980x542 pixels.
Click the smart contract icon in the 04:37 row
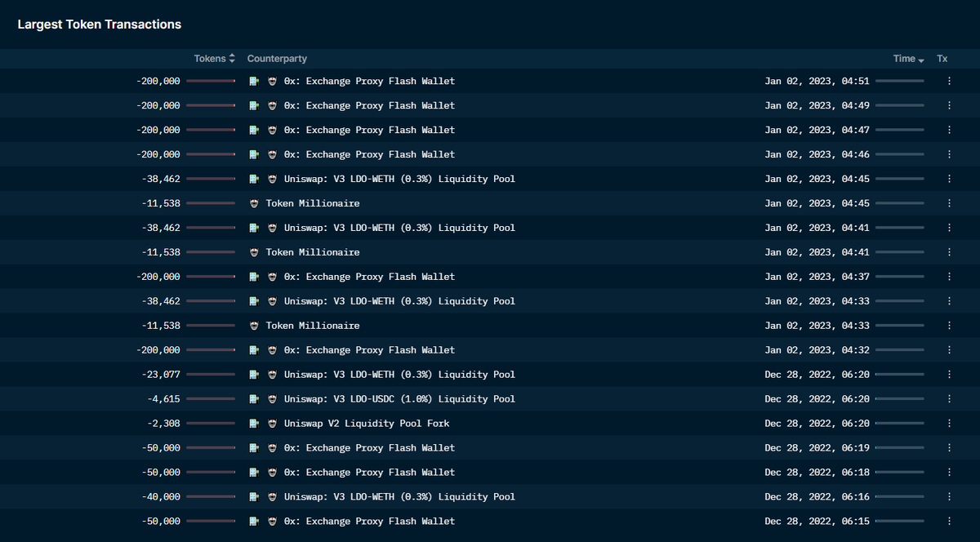coord(255,277)
